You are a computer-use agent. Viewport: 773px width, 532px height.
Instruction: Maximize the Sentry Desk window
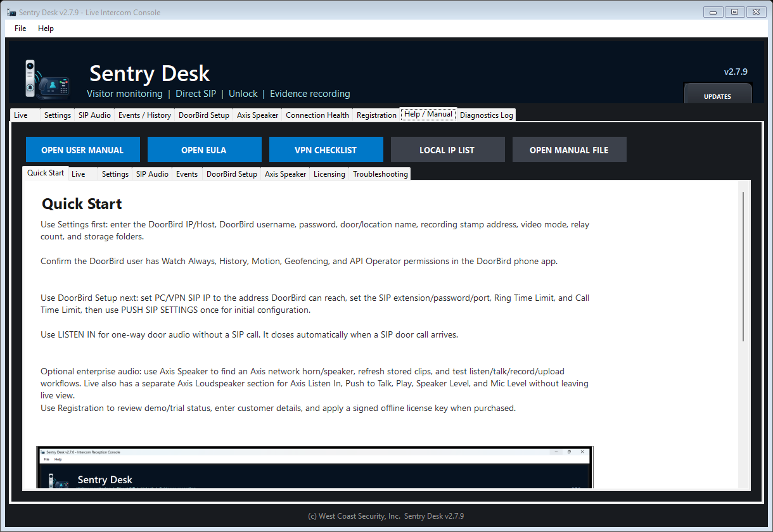[735, 11]
